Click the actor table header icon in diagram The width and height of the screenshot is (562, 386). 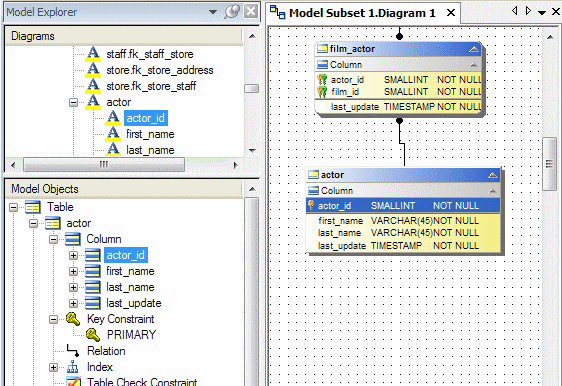point(313,175)
